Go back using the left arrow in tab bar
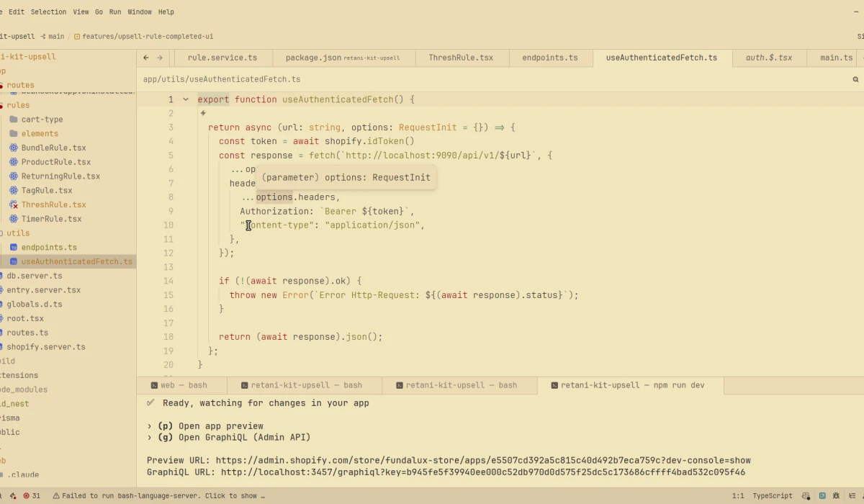 pyautogui.click(x=146, y=58)
